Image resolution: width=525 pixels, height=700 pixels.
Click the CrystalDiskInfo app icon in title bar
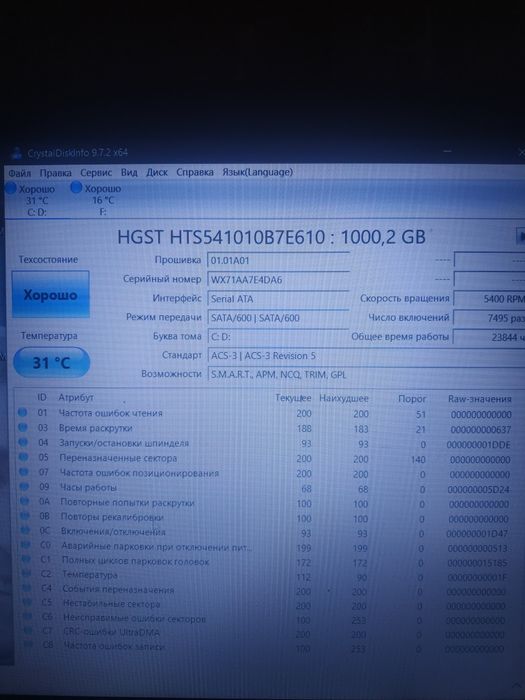click(17, 153)
